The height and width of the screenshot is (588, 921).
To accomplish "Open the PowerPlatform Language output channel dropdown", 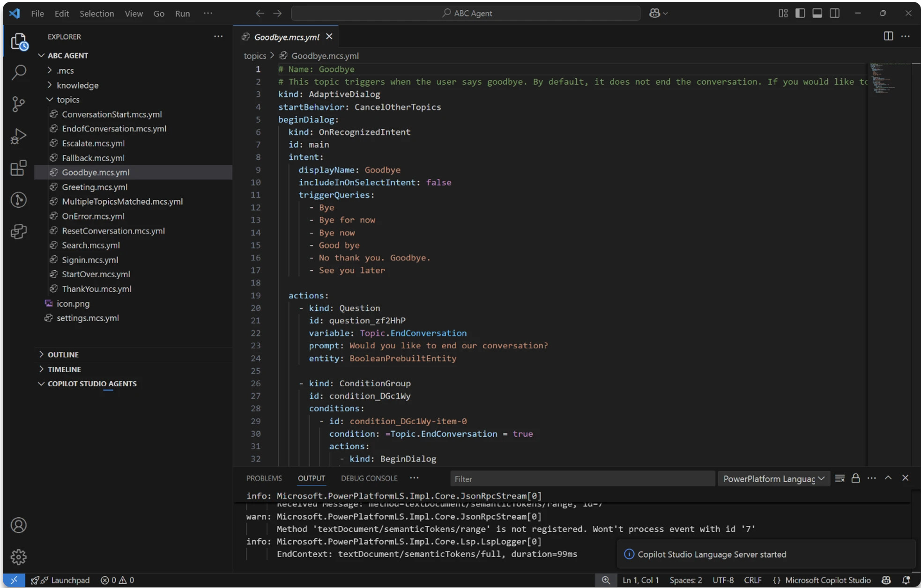I will (x=774, y=478).
